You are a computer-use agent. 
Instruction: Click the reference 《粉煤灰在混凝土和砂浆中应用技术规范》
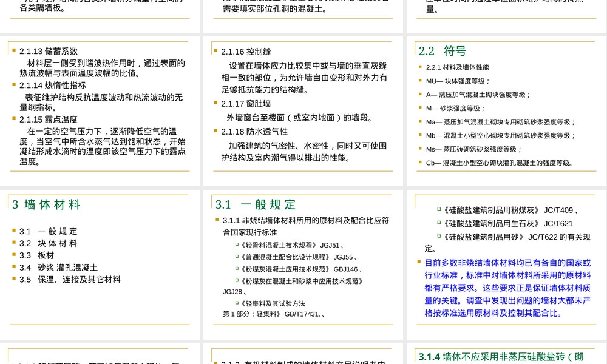click(x=302, y=281)
